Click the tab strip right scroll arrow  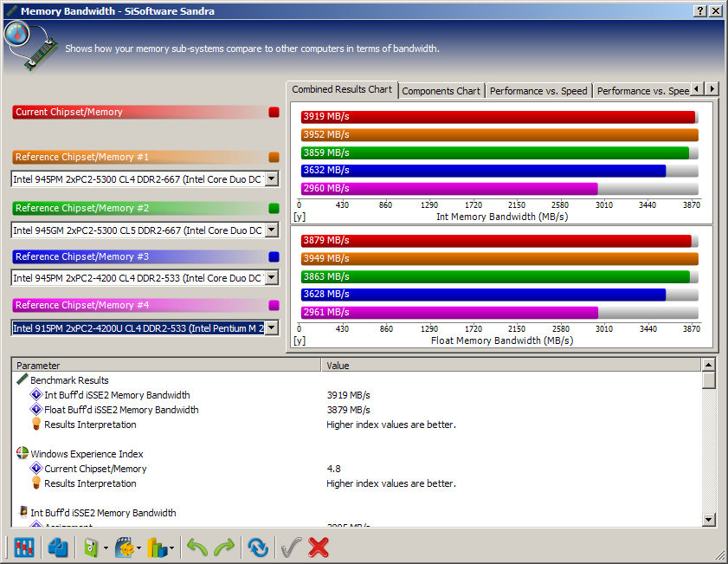(x=712, y=88)
